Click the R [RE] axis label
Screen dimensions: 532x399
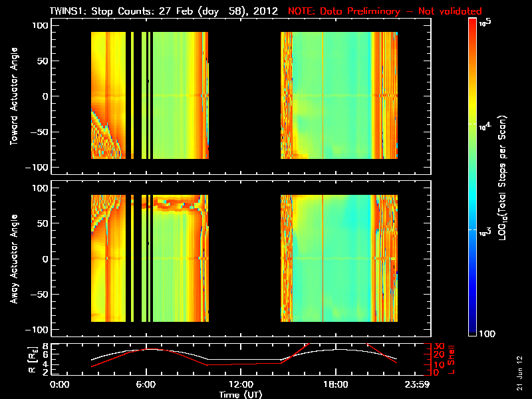33,360
